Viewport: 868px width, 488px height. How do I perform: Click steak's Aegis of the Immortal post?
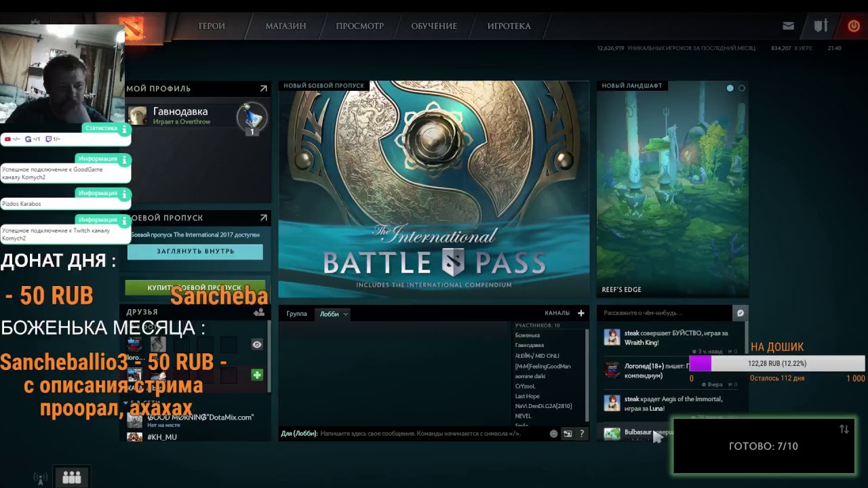pyautogui.click(x=671, y=404)
